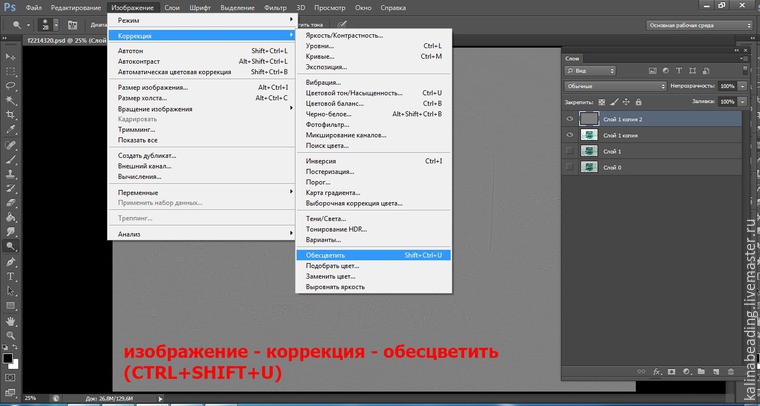Choose Инверсия menu item
The height and width of the screenshot is (406, 760).
[373, 161]
